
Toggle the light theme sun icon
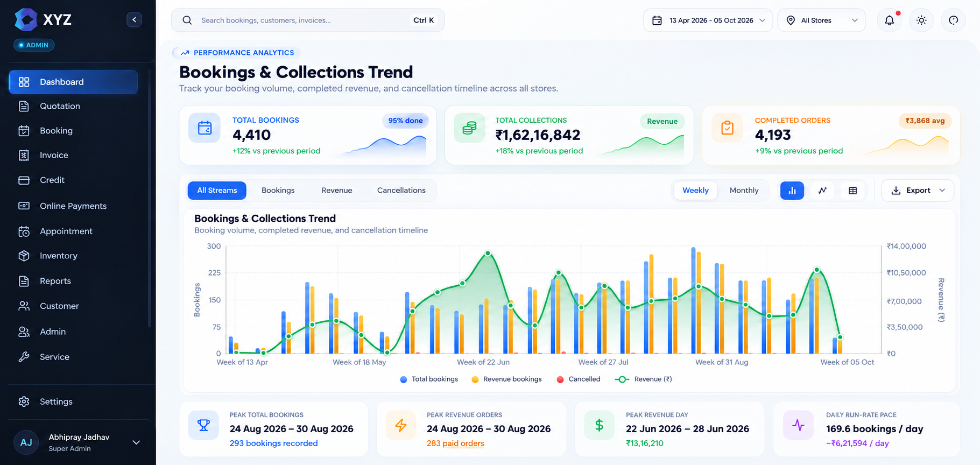(x=921, y=20)
